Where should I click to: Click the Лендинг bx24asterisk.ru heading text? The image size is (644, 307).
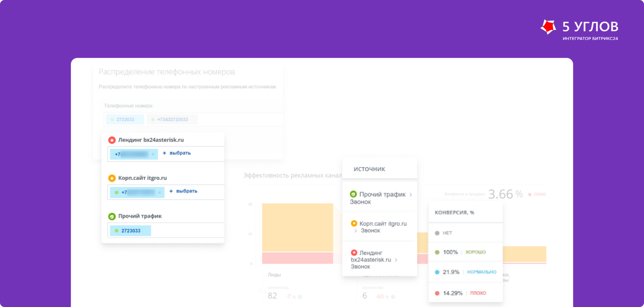pos(151,140)
